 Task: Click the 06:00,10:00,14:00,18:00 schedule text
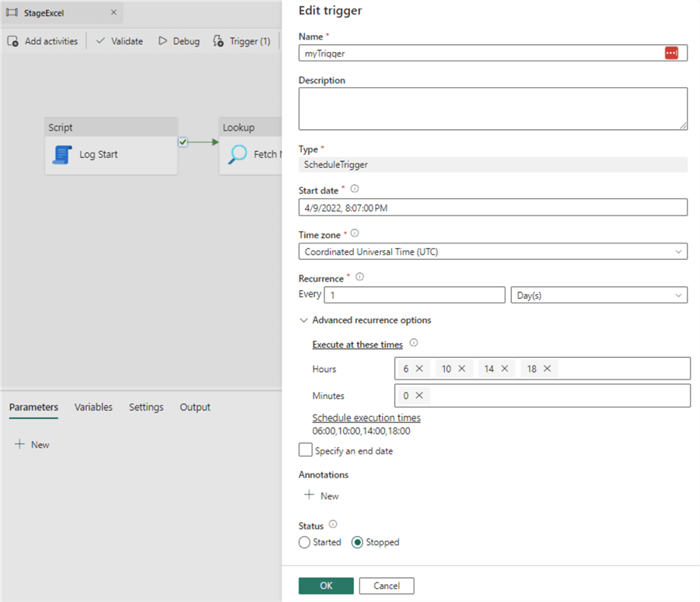point(361,431)
